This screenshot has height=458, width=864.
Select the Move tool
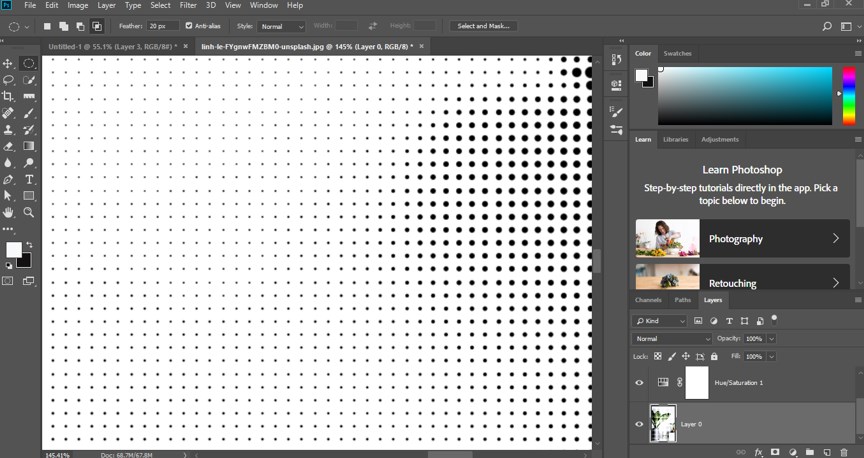8,63
